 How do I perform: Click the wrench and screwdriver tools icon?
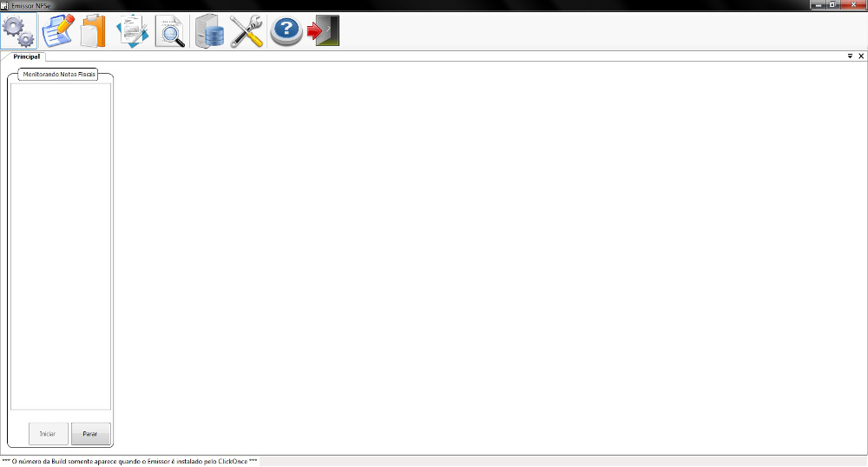(247, 31)
